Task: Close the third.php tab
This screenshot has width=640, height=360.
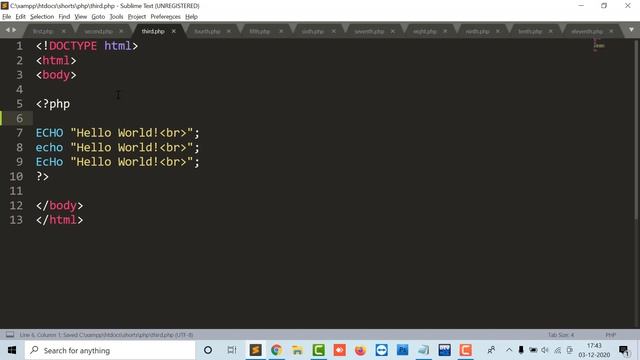Action: (x=173, y=31)
